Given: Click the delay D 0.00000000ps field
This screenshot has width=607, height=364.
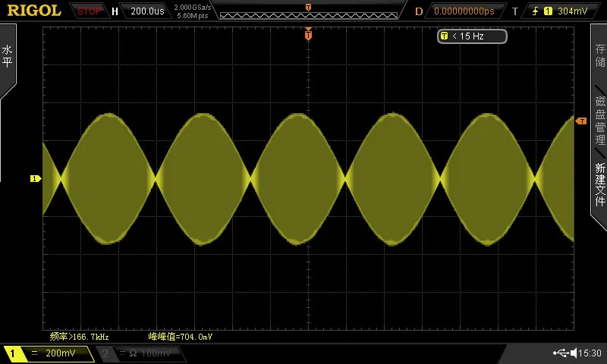Looking at the screenshot, I should [464, 11].
